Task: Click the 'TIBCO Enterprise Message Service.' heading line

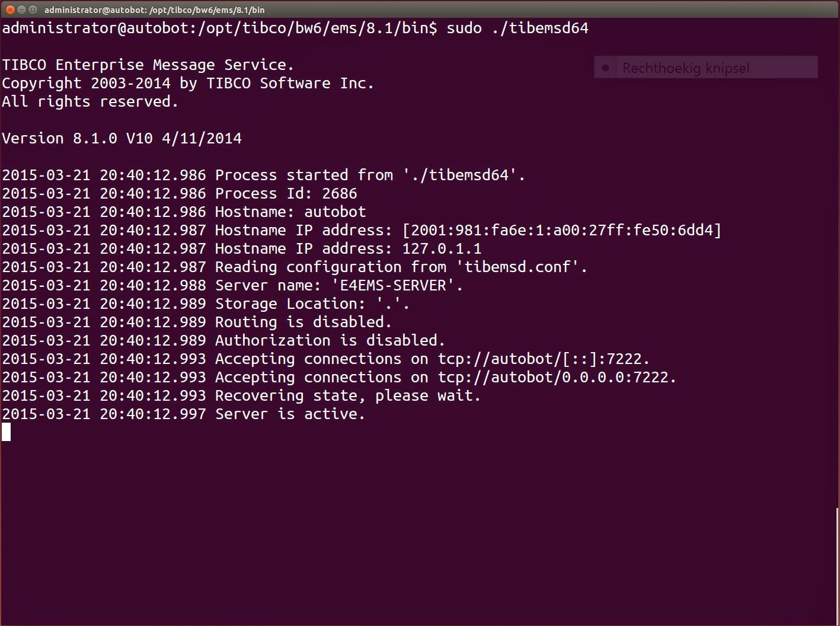Action: [x=148, y=65]
